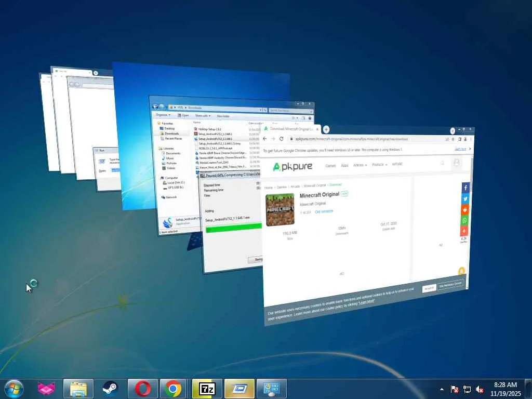Viewport: 532px width, 399px height.
Task: Open the Control Panel taskbar button
Action: [271, 389]
